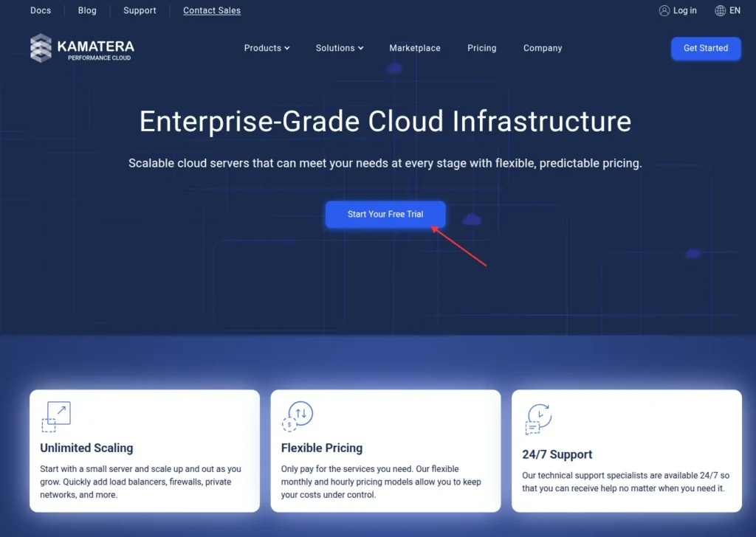Click the PERFORMANCE CLOUD tagline text

100,58
